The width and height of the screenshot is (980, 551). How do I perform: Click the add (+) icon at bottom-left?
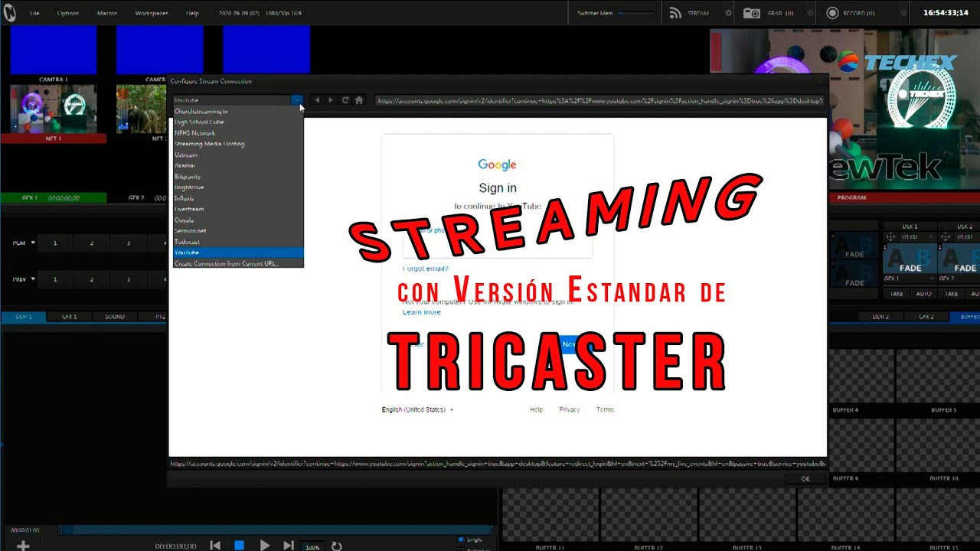23,546
